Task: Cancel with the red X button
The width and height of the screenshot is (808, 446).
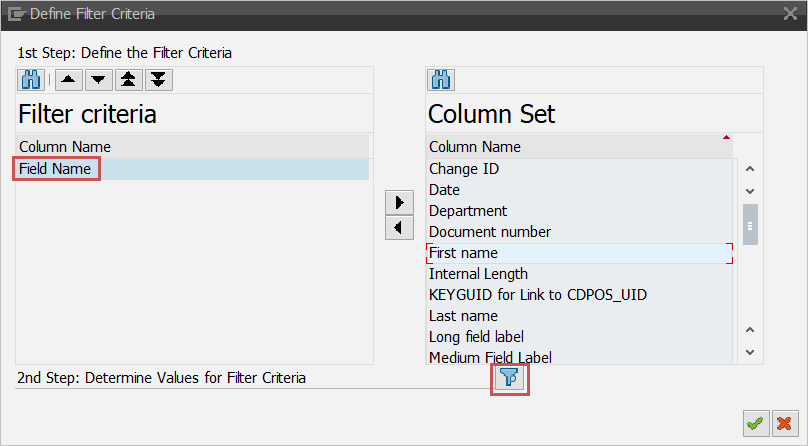Action: pos(785,424)
